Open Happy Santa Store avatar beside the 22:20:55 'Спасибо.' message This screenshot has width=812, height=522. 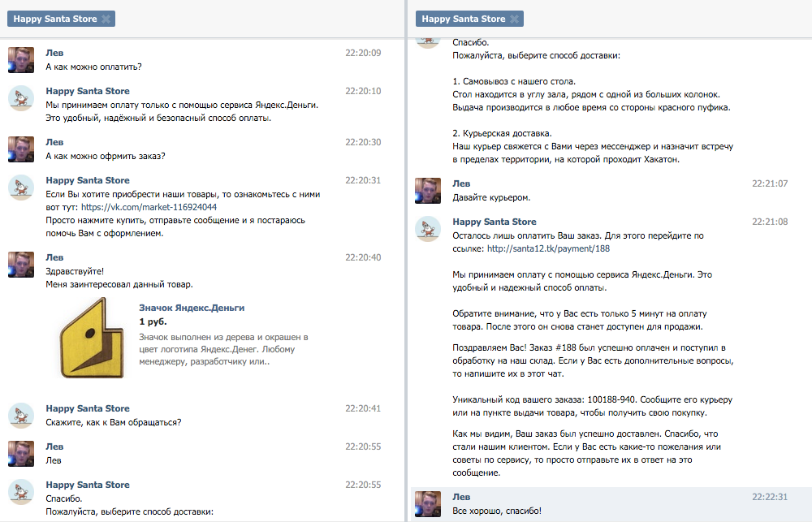21,492
